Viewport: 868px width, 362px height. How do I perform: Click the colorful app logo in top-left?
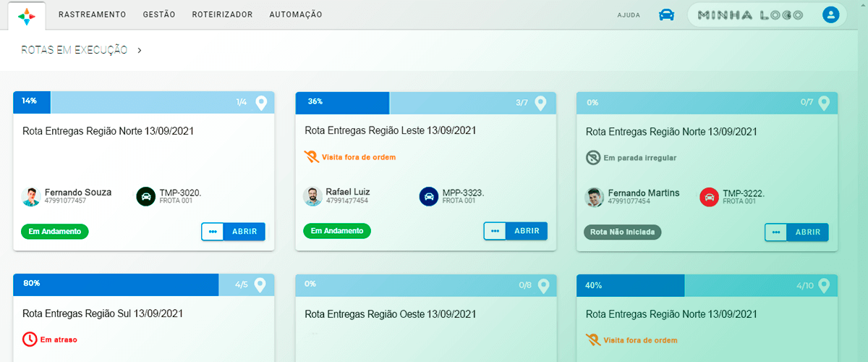(26, 15)
